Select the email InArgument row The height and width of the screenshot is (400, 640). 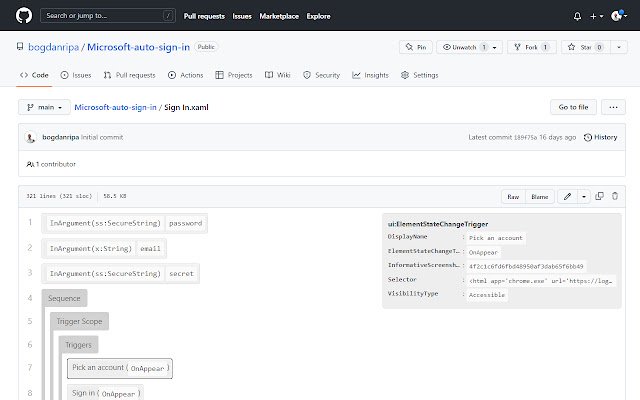104,249
